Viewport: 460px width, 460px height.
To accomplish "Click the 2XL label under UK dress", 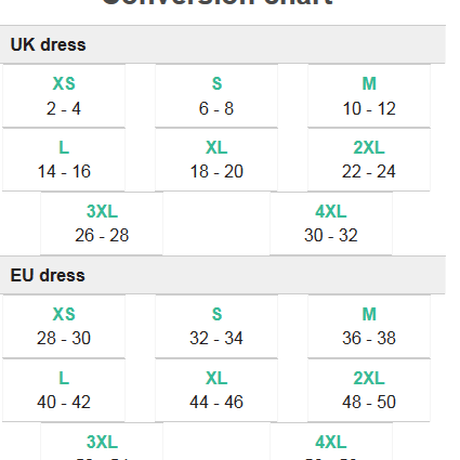I will (369, 147).
